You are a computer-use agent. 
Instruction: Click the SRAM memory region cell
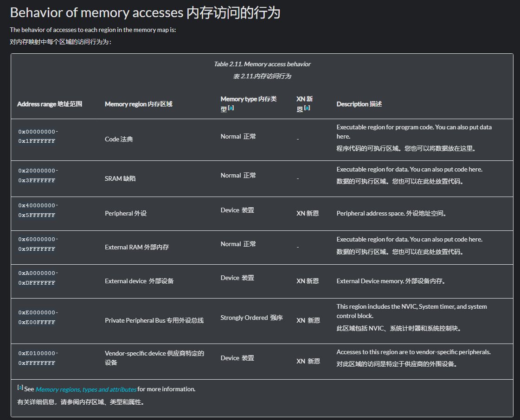point(120,178)
